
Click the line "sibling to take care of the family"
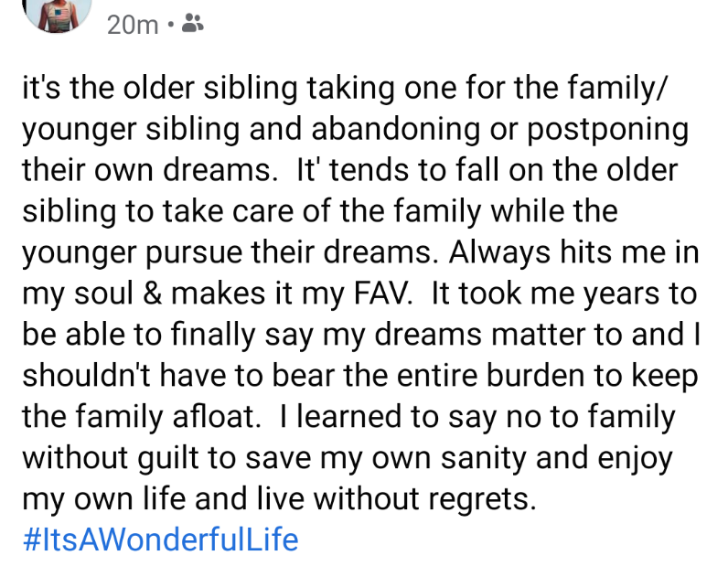pos(320,211)
